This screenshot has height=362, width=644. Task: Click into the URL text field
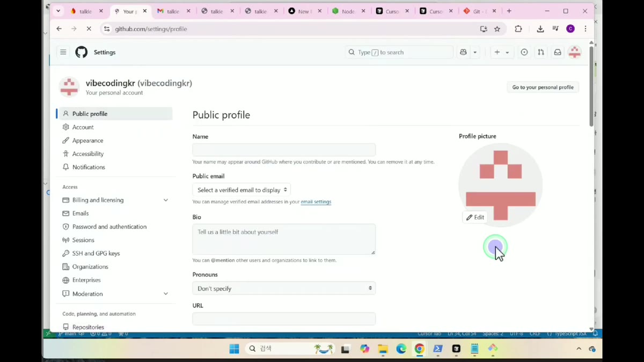[x=284, y=319]
